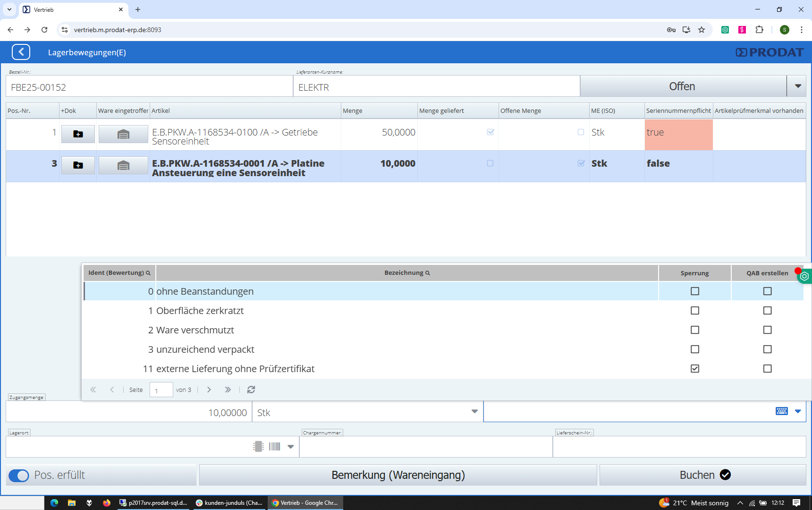
Task: Check QAB erstellen for Oberfläche zerkratzt
Action: (767, 311)
